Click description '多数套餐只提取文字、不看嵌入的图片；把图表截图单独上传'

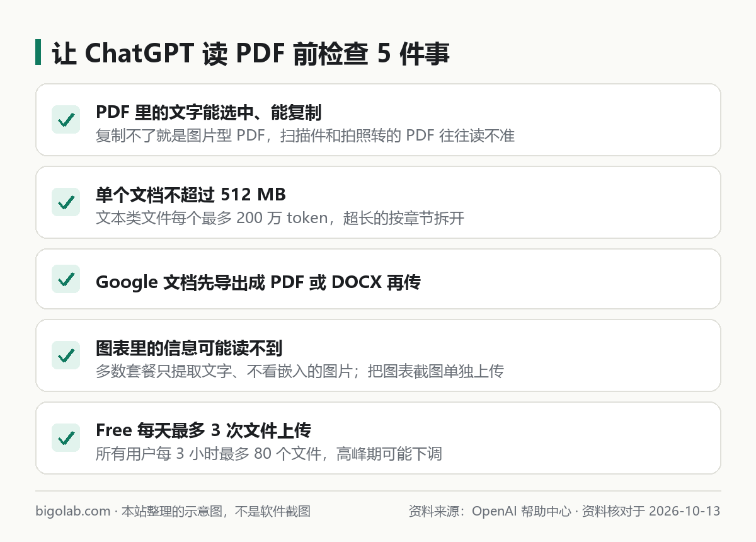pos(299,371)
